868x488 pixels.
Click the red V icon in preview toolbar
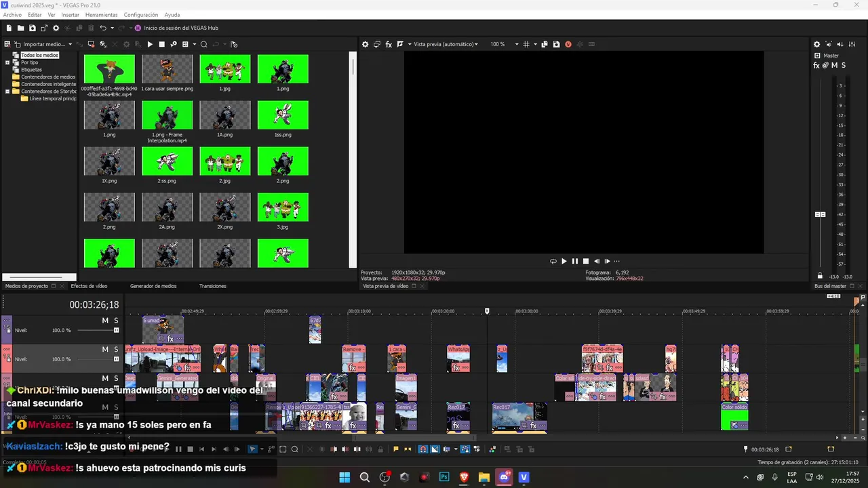(x=568, y=44)
